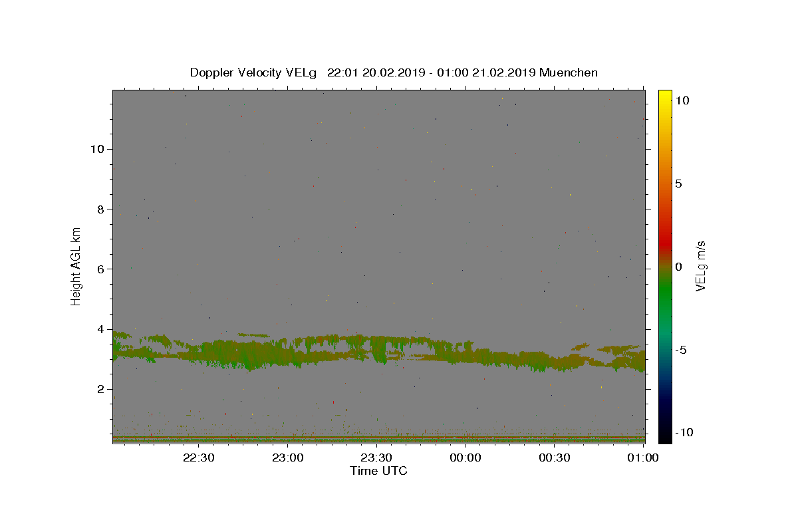Click the height tick label 2
The height and width of the screenshot is (532, 798).
100,389
